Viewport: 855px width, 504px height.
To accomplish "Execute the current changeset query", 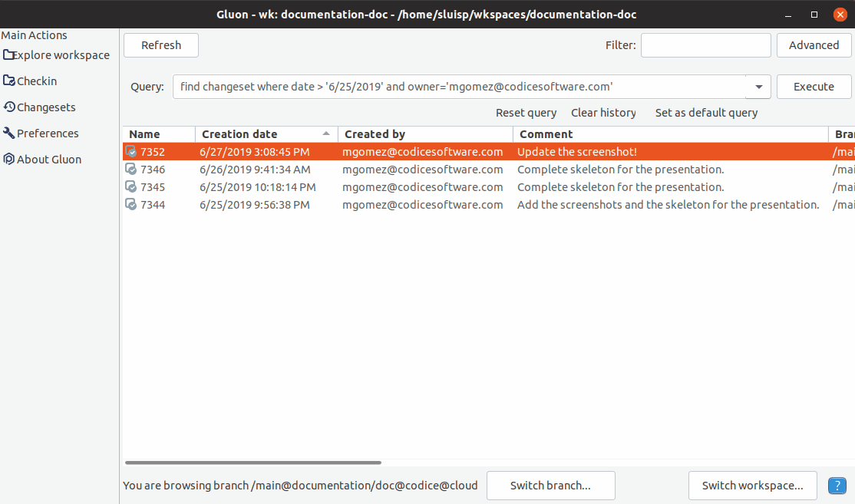I will (814, 86).
